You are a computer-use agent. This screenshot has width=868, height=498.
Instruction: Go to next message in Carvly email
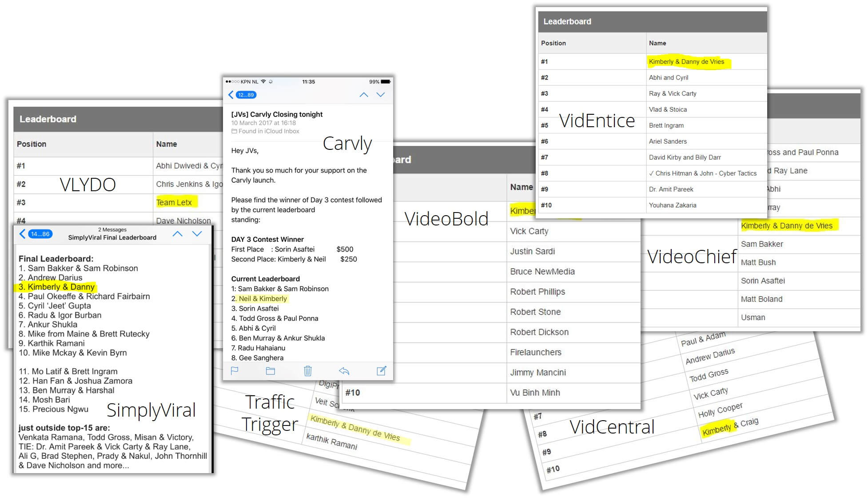pos(381,95)
